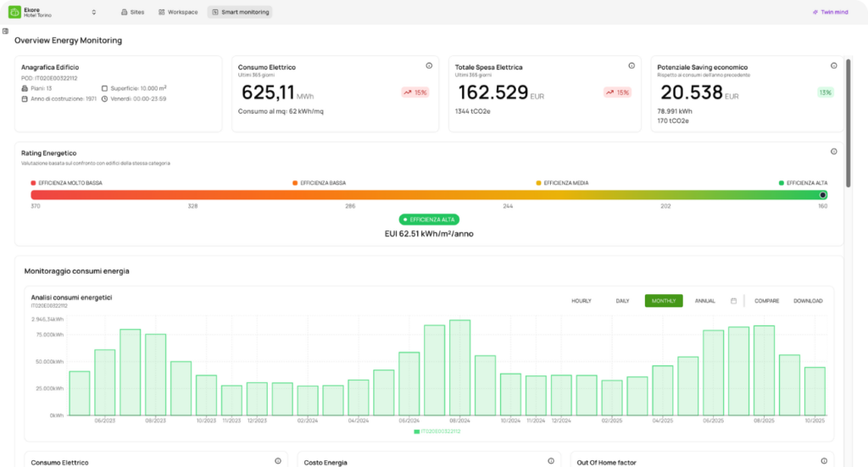Select the HOURLY granularity option
The width and height of the screenshot is (868, 467).
(x=581, y=301)
